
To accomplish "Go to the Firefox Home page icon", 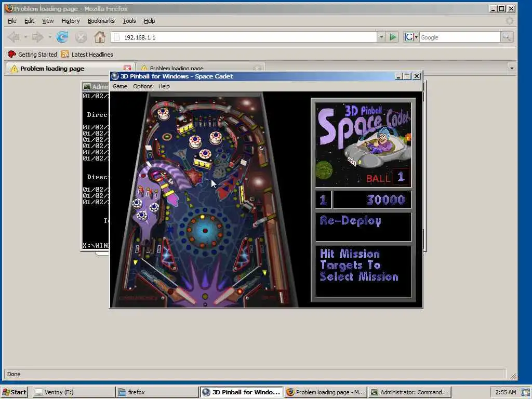I will pyautogui.click(x=99, y=37).
